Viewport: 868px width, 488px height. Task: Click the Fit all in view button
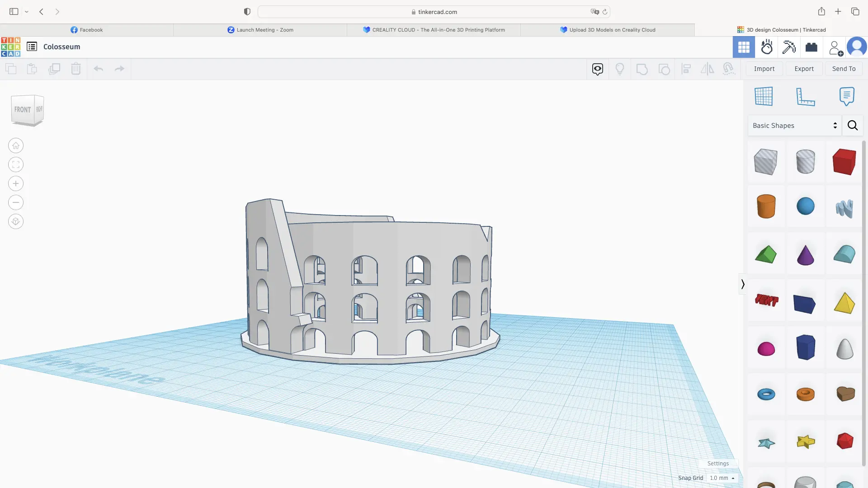click(x=16, y=164)
